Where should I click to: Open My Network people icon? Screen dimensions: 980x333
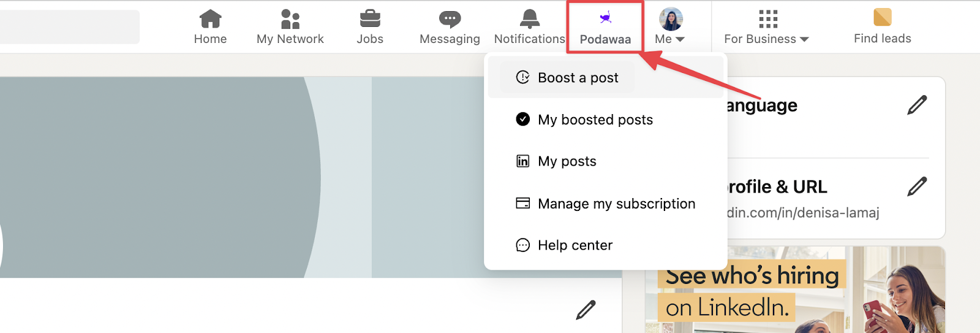[x=290, y=18]
